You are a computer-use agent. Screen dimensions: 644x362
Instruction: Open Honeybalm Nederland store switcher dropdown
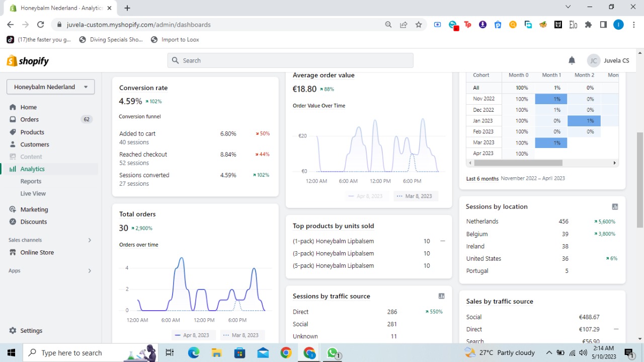50,87
